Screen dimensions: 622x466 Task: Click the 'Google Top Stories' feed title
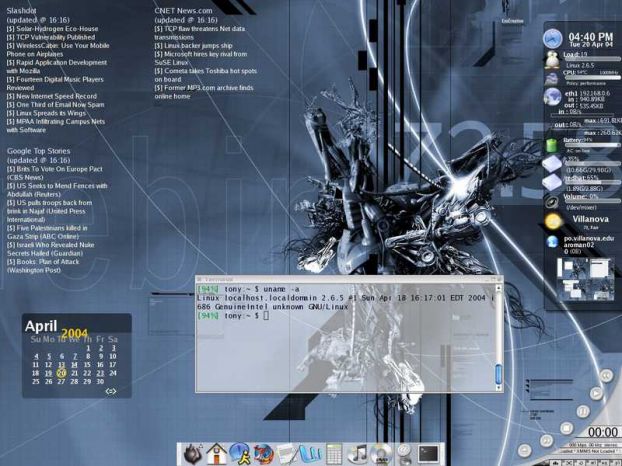coord(38,151)
